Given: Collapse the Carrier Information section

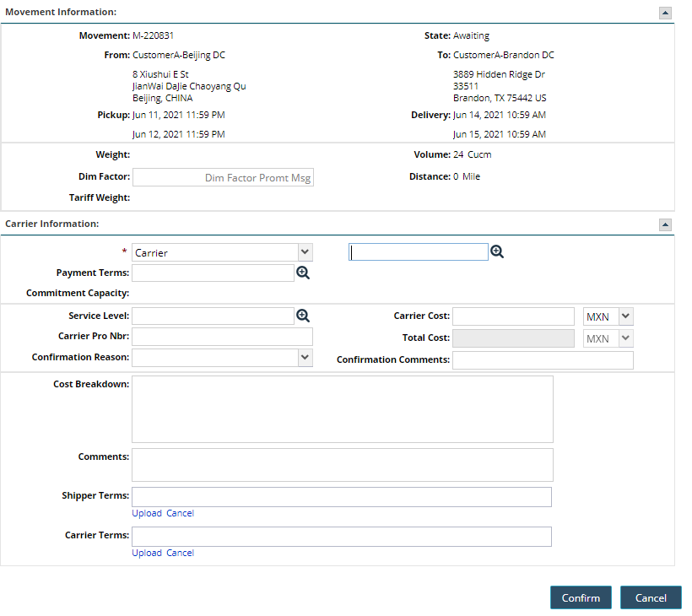Looking at the screenshot, I should coord(665,224).
